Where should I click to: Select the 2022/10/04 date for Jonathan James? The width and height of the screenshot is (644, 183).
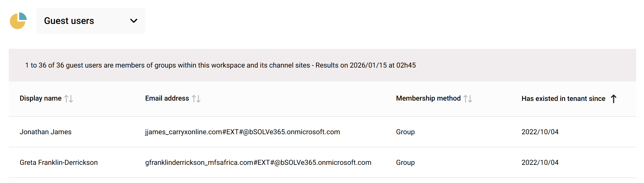coord(540,132)
